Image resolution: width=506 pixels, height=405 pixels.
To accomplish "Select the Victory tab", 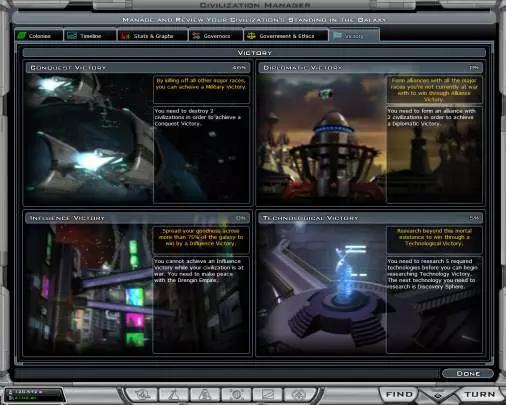I will 354,36.
